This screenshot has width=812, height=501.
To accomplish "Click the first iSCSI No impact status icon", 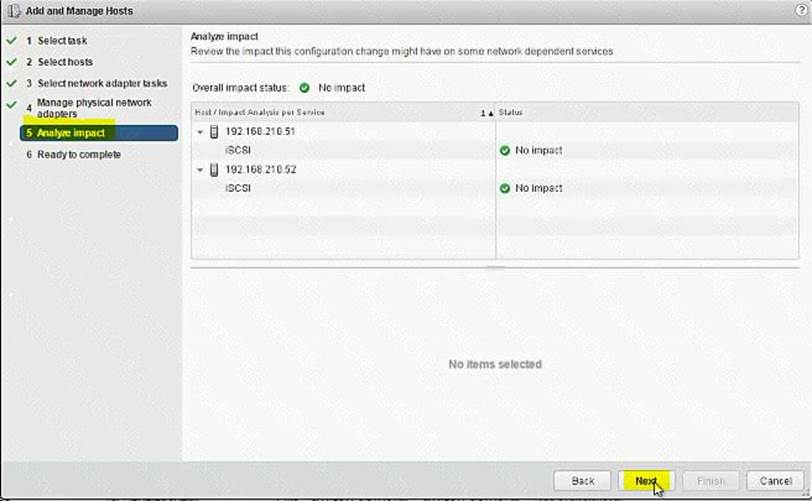I will tap(505, 150).
